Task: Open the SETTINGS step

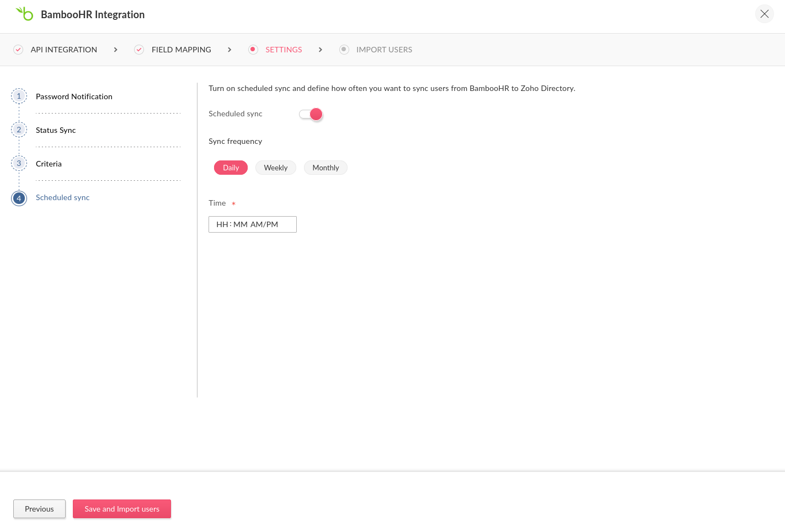Action: pos(284,50)
